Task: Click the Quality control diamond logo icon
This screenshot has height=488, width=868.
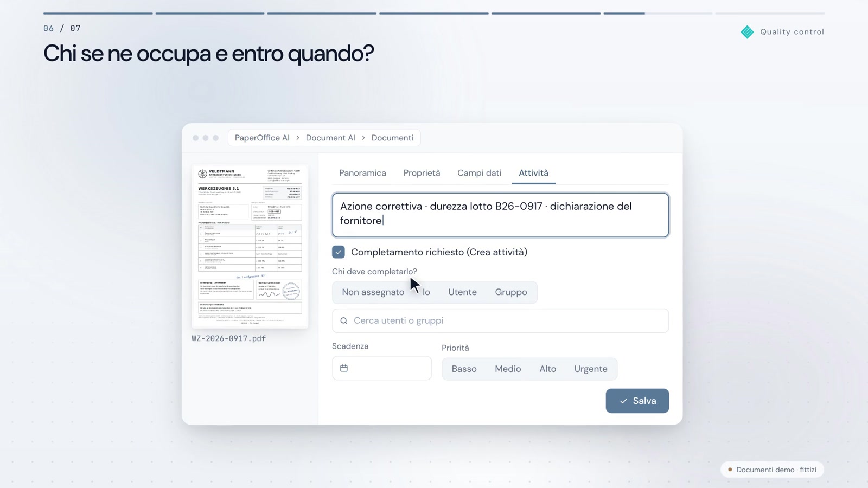Action: [747, 32]
